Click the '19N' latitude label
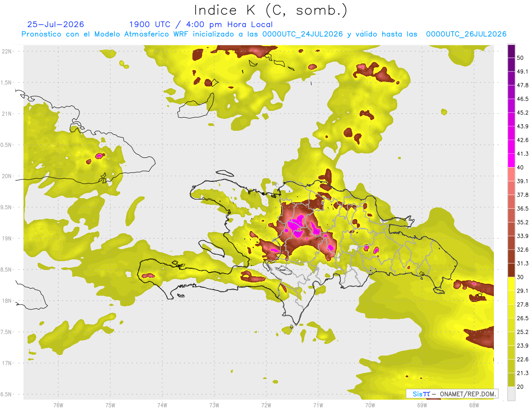Image resolution: width=532 pixels, height=411 pixels. pyautogui.click(x=7, y=238)
